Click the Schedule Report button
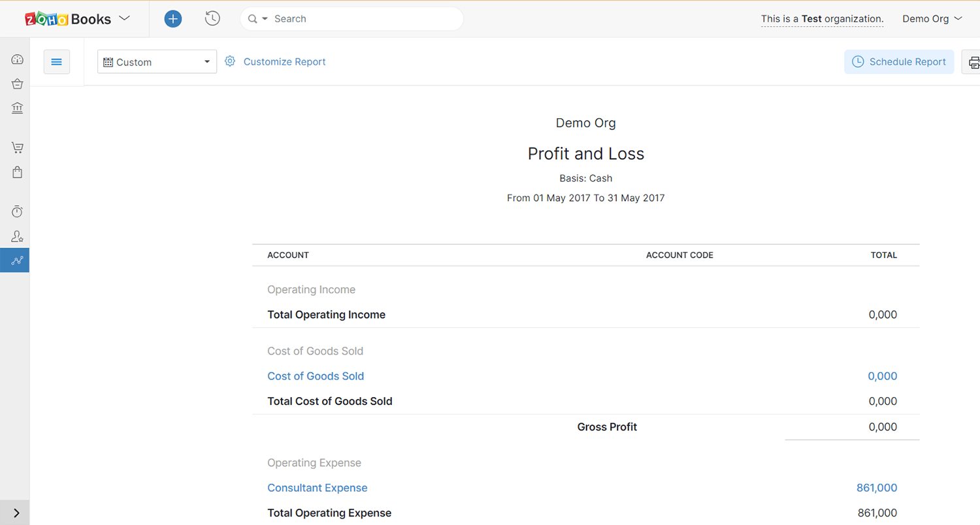The width and height of the screenshot is (980, 525). pyautogui.click(x=899, y=61)
